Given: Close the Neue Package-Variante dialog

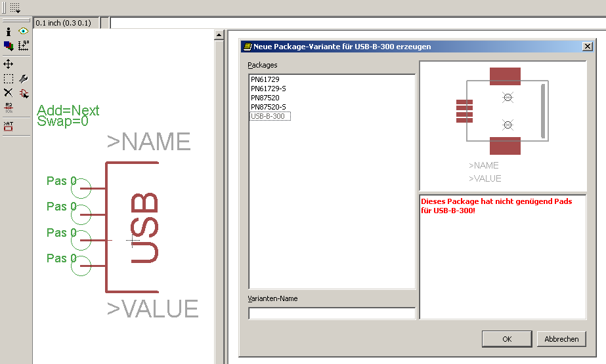Looking at the screenshot, I should coord(588,47).
